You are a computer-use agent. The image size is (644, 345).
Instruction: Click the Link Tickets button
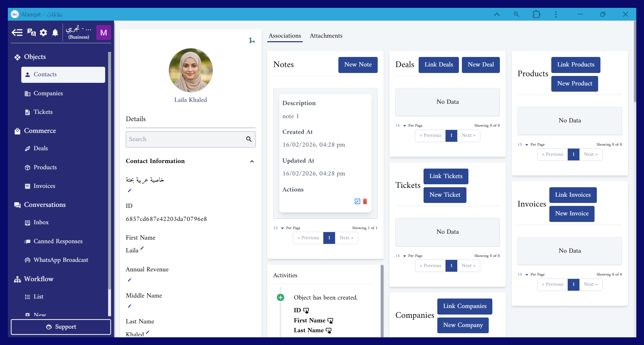(445, 176)
